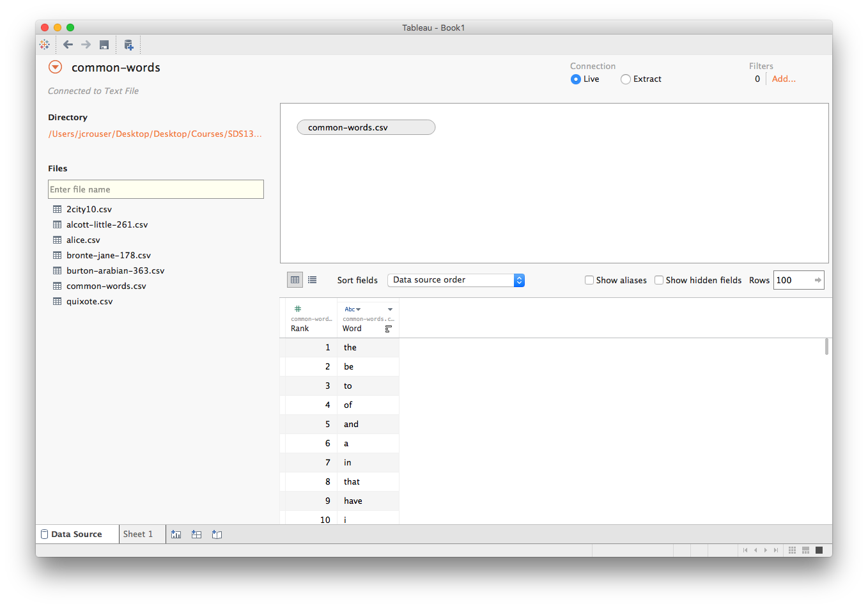Screen dimensions: 868x608
Task: Select preview data grid view icon
Action: point(295,279)
